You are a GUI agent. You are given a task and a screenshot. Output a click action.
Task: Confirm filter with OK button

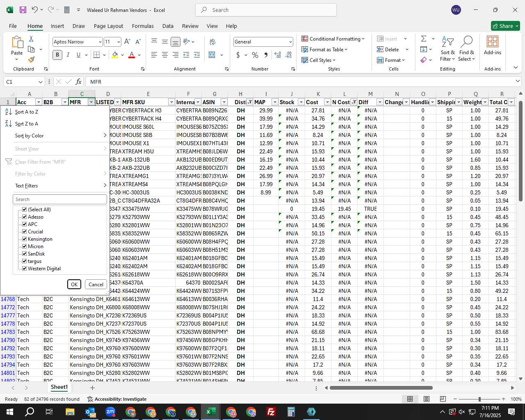tap(74, 284)
